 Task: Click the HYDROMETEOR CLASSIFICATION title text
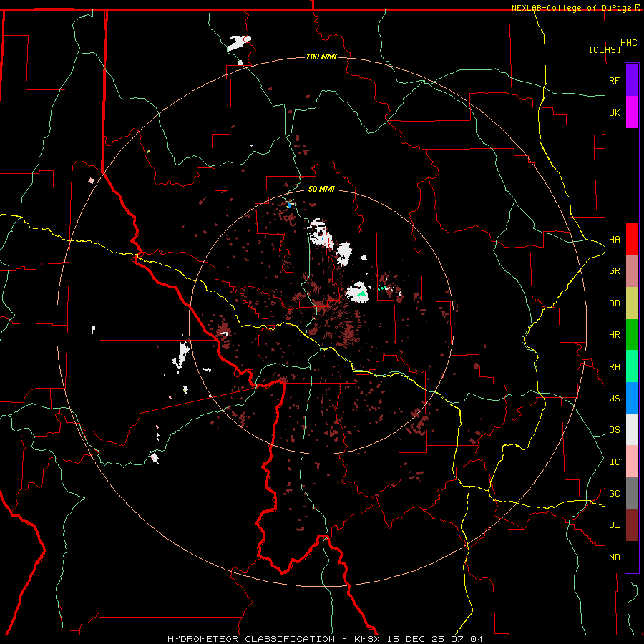coord(251,639)
